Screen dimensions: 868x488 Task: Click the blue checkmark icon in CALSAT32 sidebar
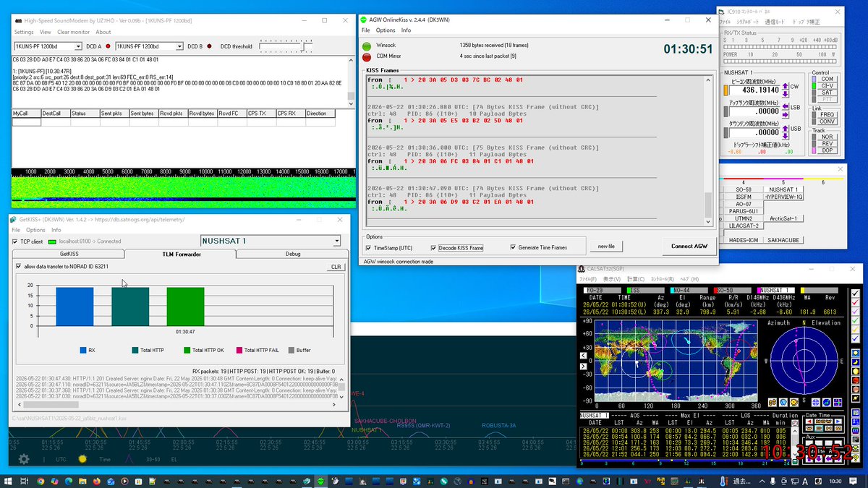(x=856, y=338)
